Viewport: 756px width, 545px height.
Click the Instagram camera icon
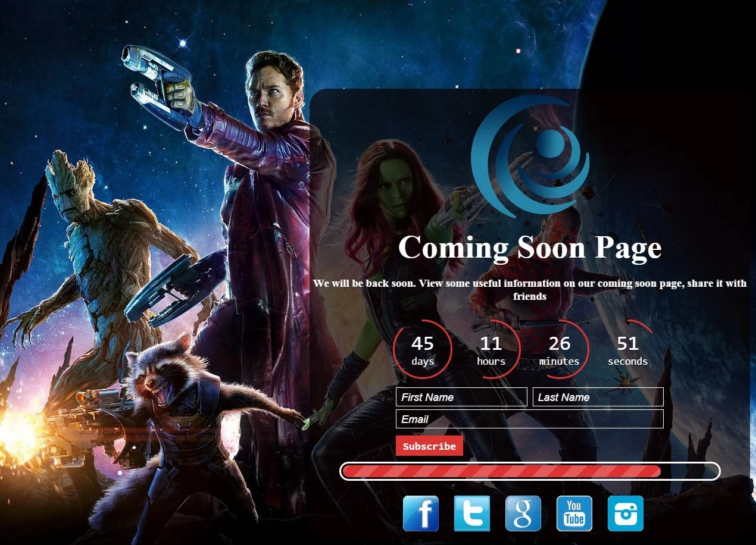[626, 513]
